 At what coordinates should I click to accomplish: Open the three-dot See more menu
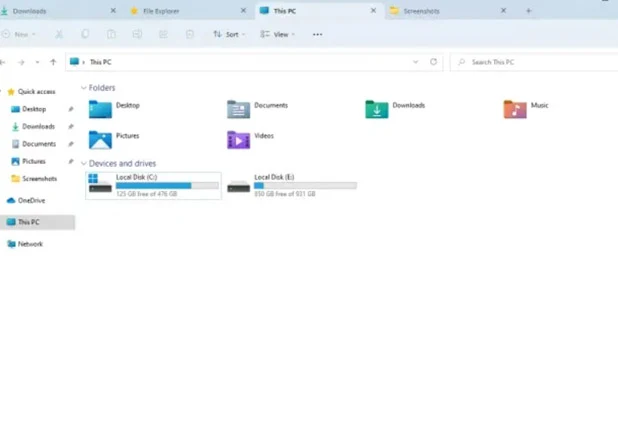click(x=317, y=35)
